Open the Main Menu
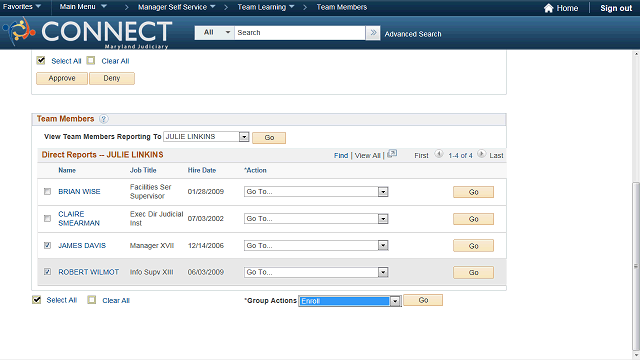The height and width of the screenshot is (360, 640). point(83,7)
